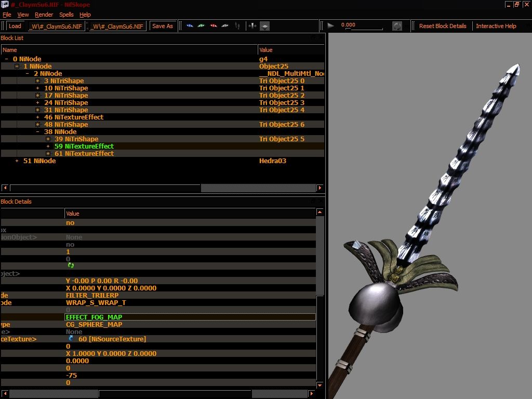Click the -75 value
This screenshot has width=532, height=399.
point(71,375)
